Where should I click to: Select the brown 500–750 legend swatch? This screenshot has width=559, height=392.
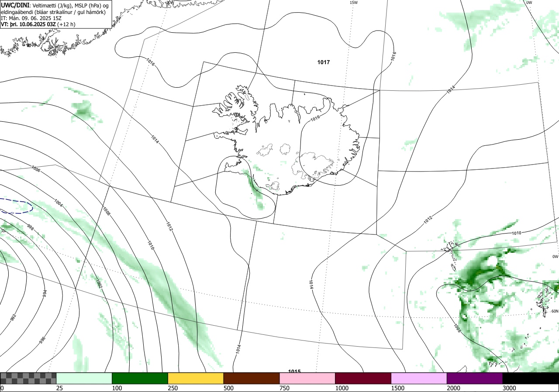click(252, 378)
